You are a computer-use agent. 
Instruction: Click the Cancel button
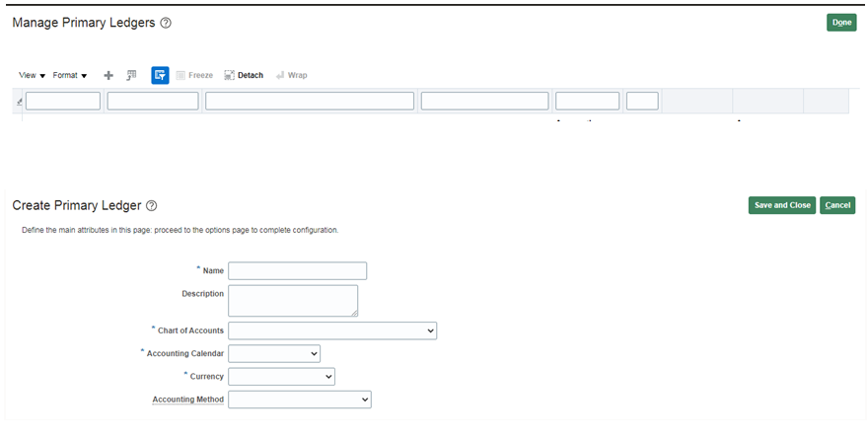pos(837,205)
